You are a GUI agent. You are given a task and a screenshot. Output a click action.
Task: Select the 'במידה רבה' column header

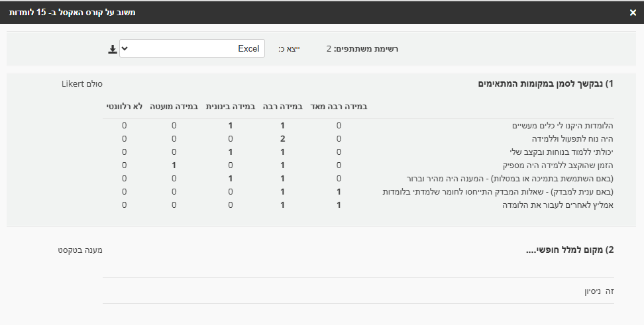click(282, 106)
